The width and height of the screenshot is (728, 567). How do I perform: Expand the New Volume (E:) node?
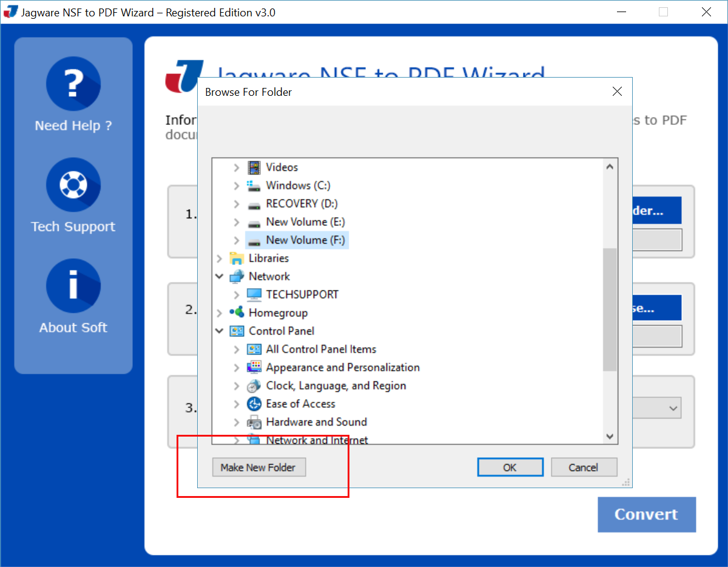[237, 222]
